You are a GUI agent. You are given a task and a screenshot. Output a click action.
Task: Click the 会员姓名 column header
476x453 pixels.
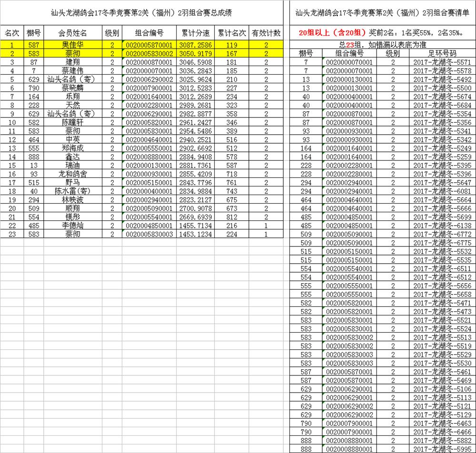(73, 33)
